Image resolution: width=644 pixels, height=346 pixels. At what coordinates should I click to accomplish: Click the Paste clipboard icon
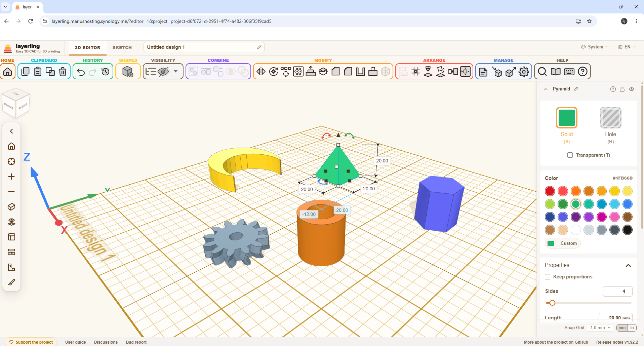click(x=38, y=72)
